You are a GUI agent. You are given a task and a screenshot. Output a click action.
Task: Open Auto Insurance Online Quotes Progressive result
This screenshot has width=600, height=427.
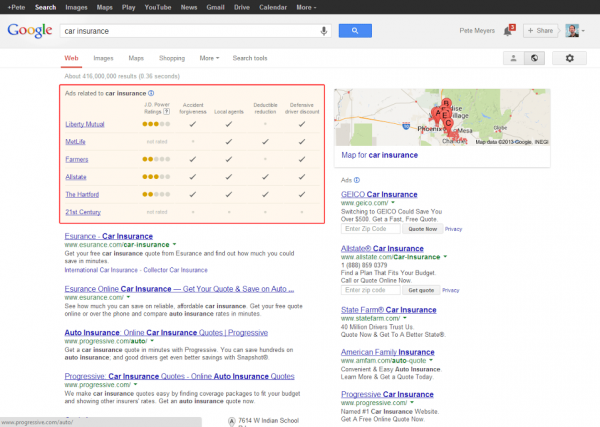pos(166,332)
